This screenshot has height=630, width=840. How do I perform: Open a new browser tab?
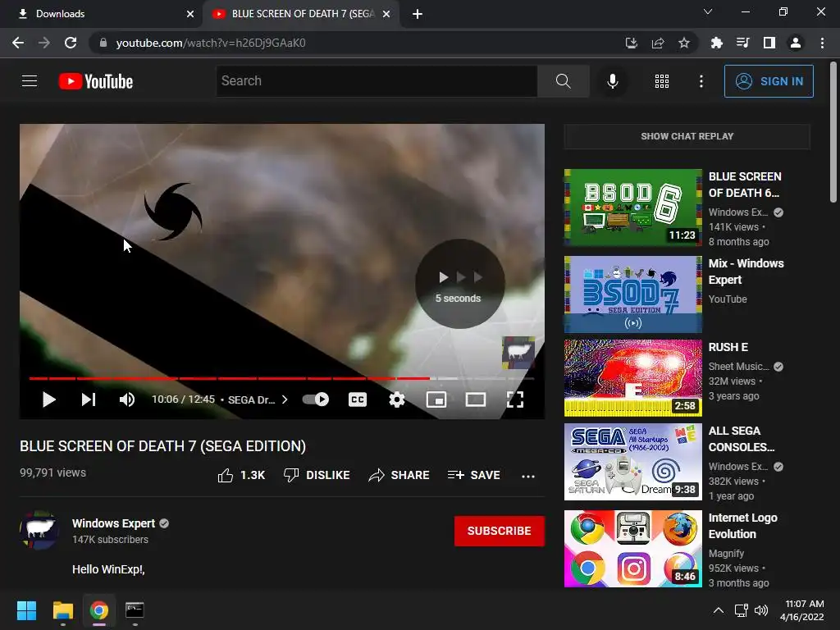tap(418, 14)
